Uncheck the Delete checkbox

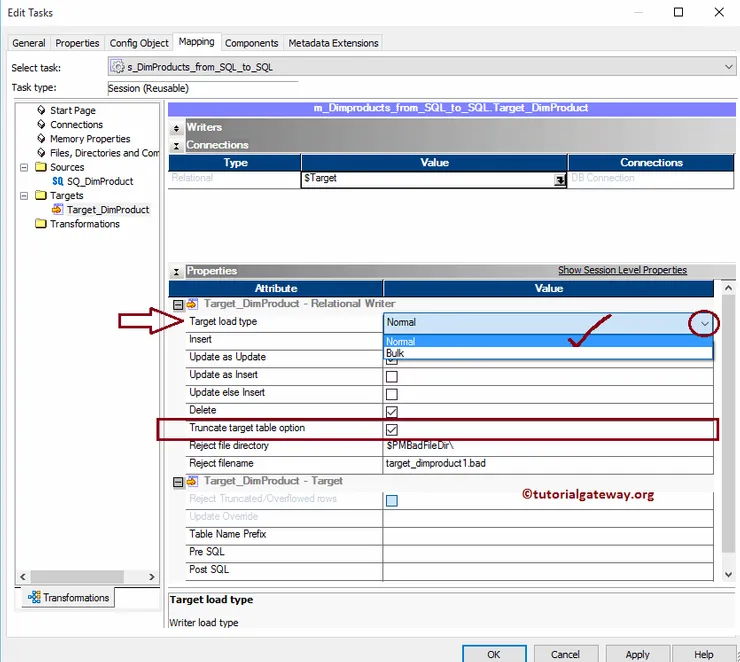(392, 412)
